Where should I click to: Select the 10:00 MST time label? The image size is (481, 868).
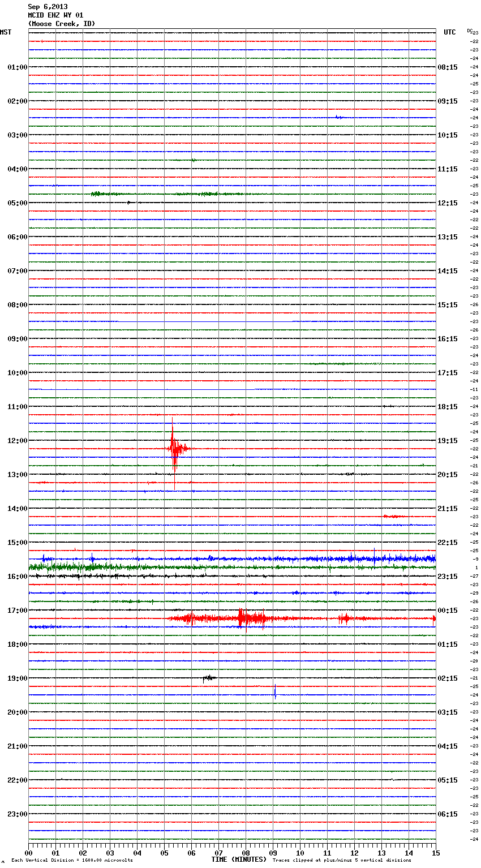(x=17, y=372)
